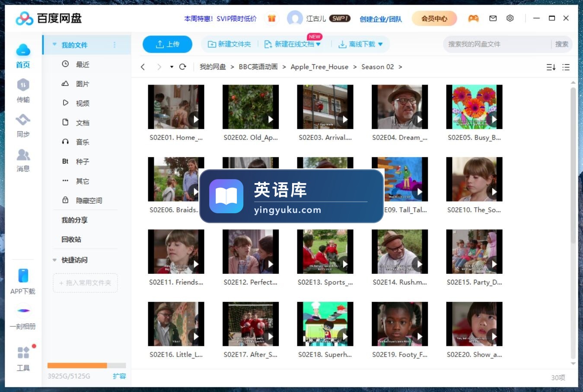Select S02E13 Sports video thumbnail
The width and height of the screenshot is (583, 392).
(325, 251)
